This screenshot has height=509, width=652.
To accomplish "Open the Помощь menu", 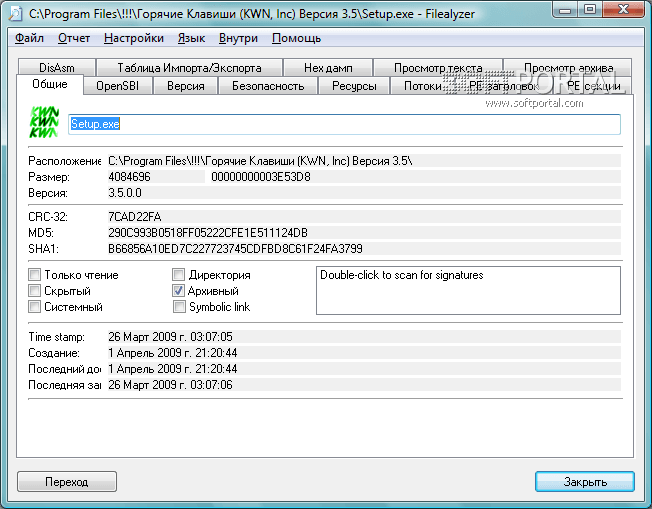I will (x=296, y=38).
